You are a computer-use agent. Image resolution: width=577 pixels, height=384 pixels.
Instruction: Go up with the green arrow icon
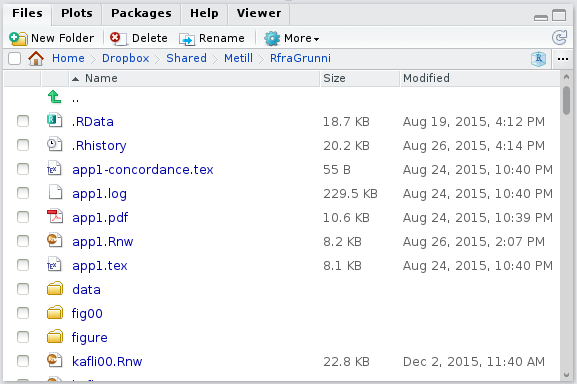(x=54, y=97)
